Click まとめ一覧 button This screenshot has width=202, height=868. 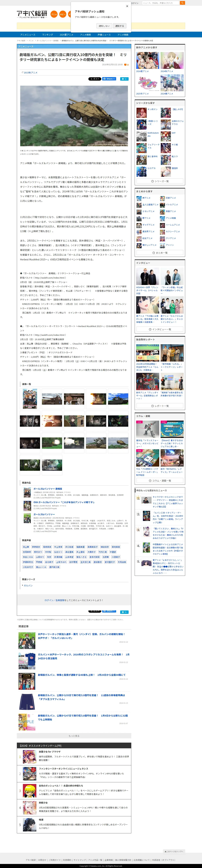coord(160,253)
